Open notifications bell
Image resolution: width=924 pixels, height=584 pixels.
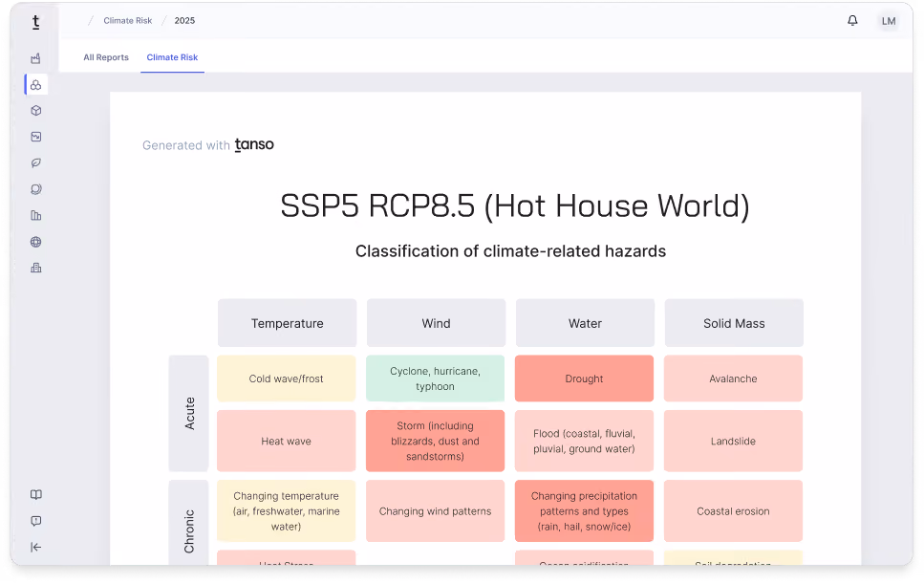coord(852,21)
